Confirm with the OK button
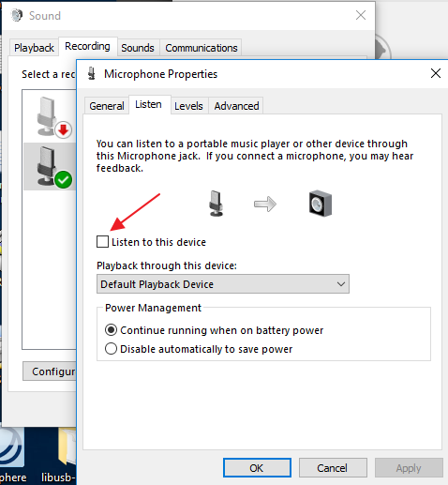 coord(257,468)
